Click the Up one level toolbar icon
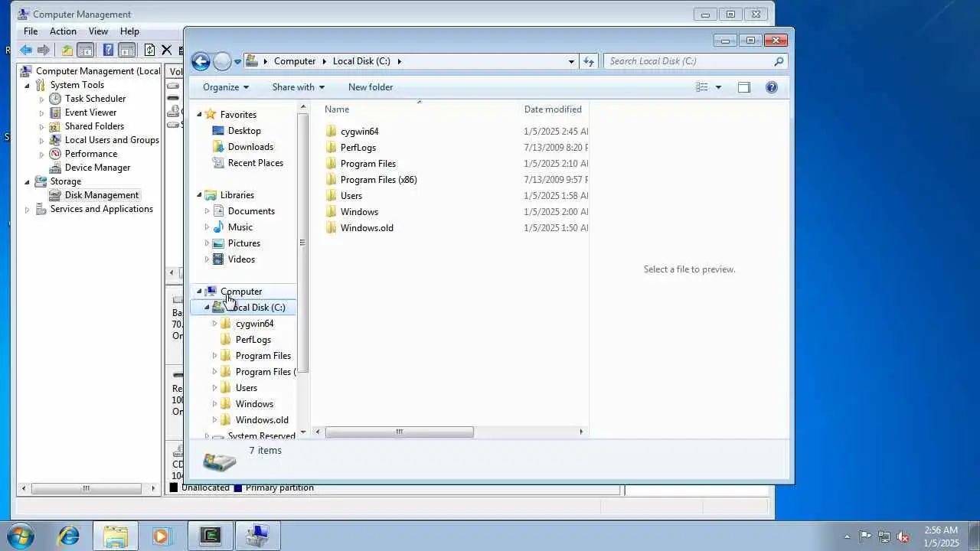980x551 pixels. point(67,51)
